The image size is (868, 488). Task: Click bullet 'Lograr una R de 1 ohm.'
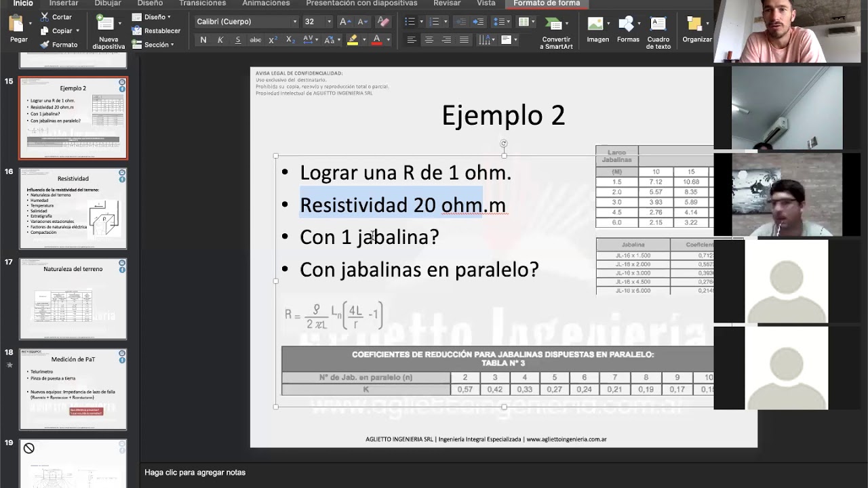(x=406, y=173)
